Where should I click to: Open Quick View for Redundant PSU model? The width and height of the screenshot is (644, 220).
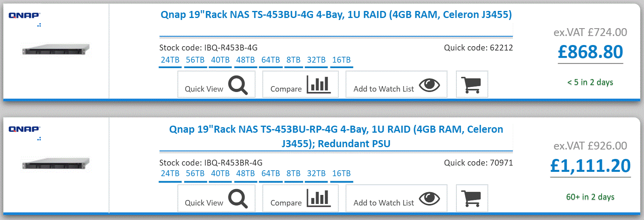pos(216,198)
